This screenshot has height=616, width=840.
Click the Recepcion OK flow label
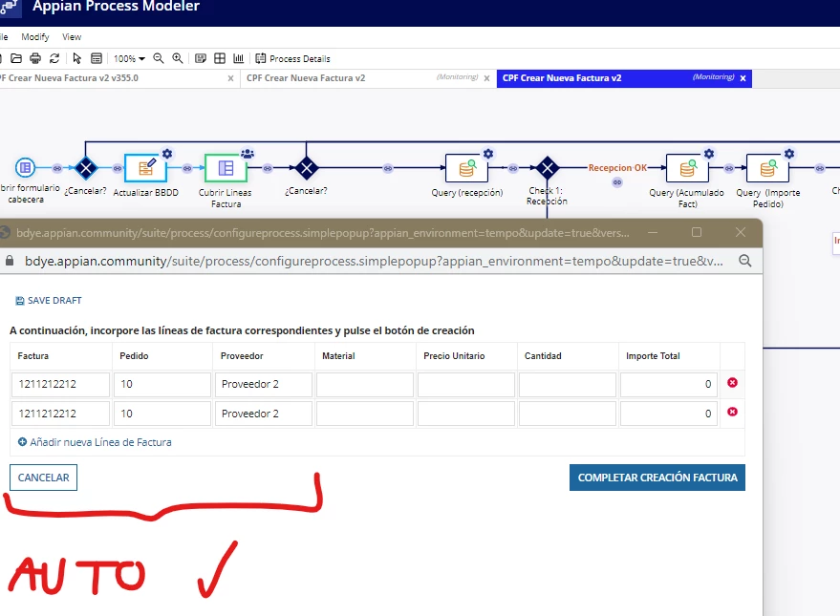(x=617, y=168)
